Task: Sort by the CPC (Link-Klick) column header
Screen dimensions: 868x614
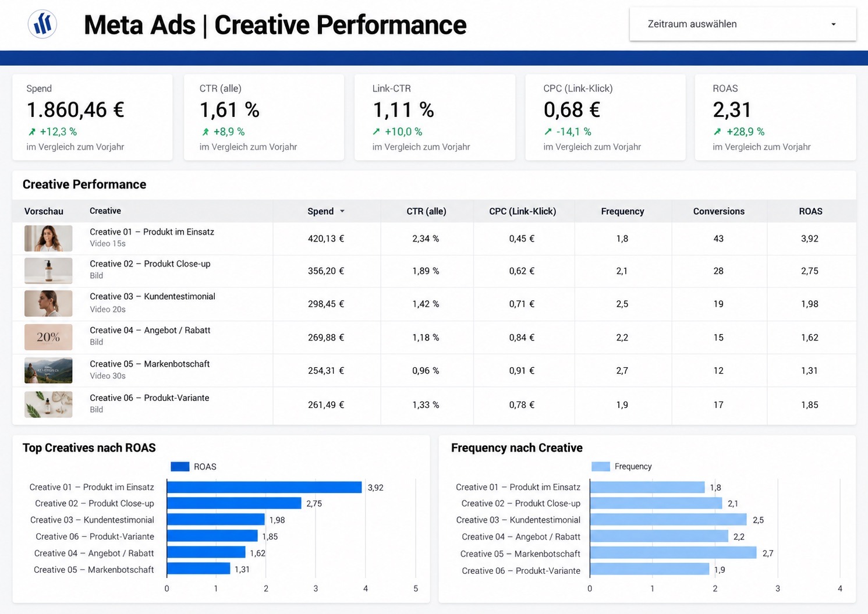Action: [522, 211]
